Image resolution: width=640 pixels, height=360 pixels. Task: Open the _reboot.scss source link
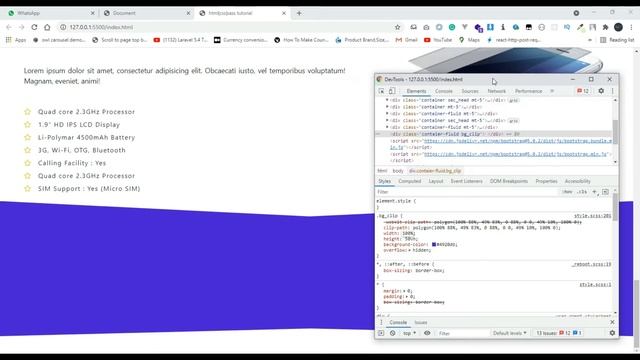pyautogui.click(x=591, y=264)
